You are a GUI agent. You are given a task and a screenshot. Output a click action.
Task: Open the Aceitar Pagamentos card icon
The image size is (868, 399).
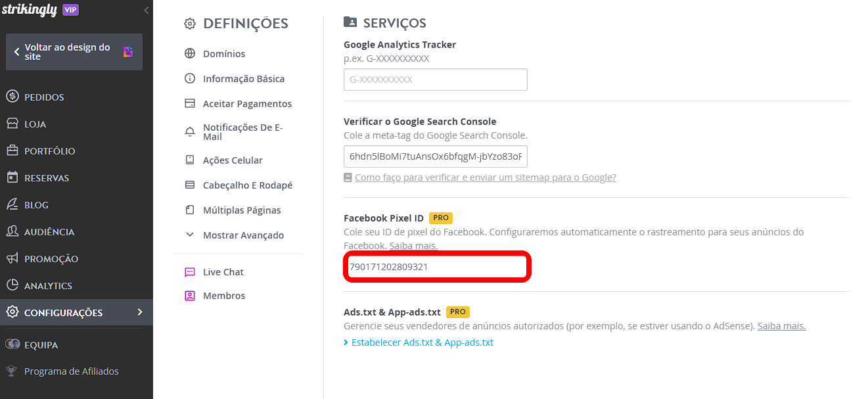pos(190,104)
